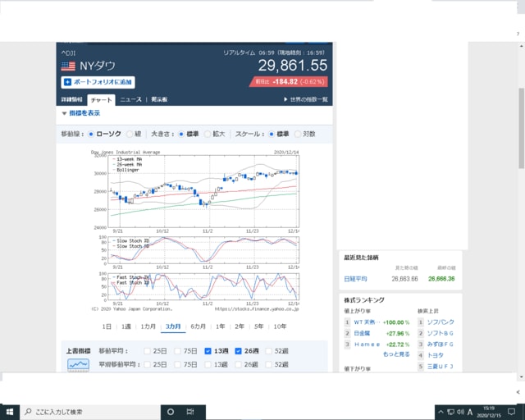Check 25日 in 移動平均 row
Screen dimensions: 525x420
pyautogui.click(x=147, y=351)
